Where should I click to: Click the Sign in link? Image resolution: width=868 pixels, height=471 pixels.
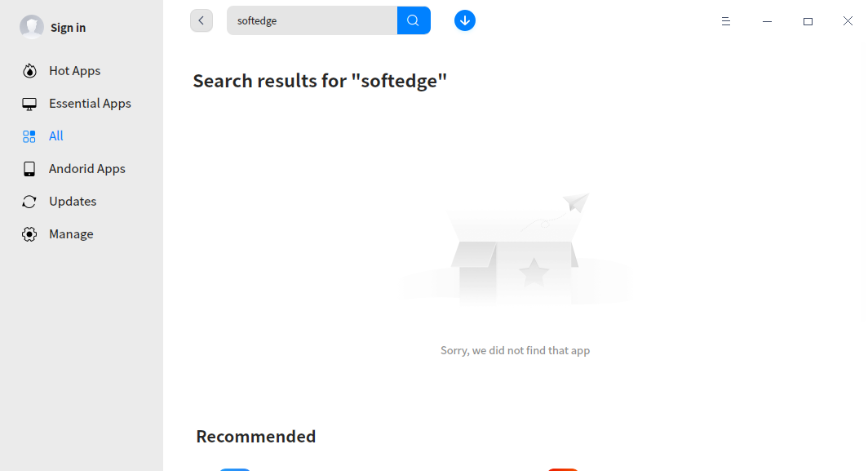(67, 27)
